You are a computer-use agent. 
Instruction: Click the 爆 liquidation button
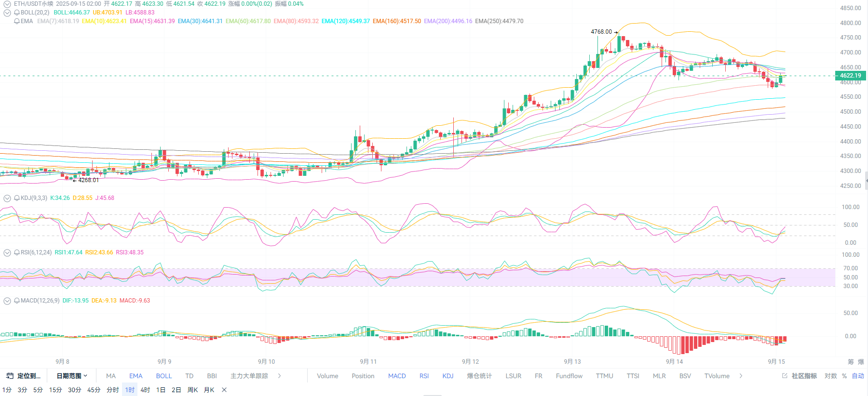[x=861, y=362]
